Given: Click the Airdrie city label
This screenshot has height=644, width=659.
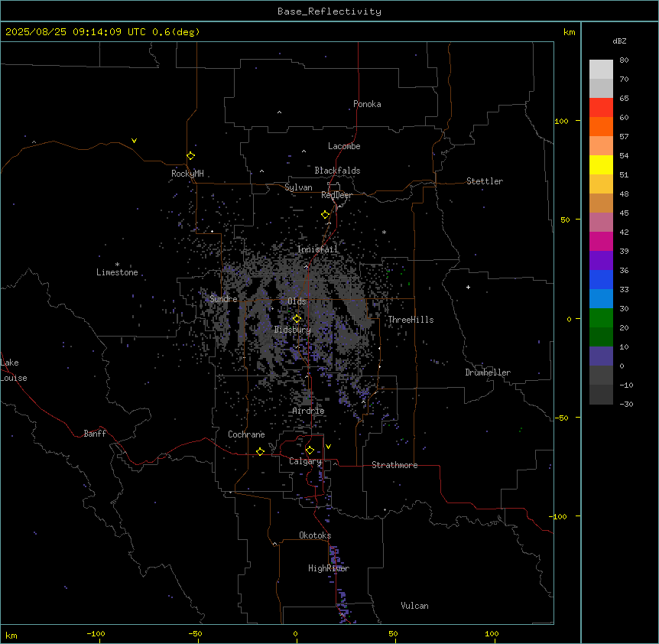Looking at the screenshot, I should (x=309, y=411).
